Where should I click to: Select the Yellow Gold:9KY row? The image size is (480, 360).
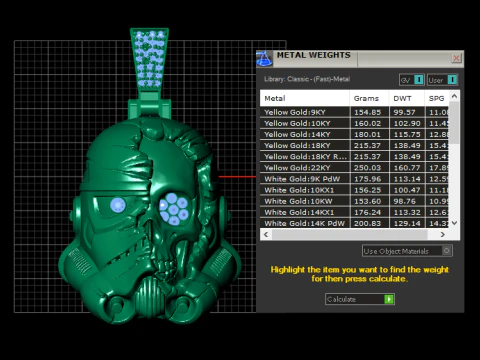[x=354, y=112]
